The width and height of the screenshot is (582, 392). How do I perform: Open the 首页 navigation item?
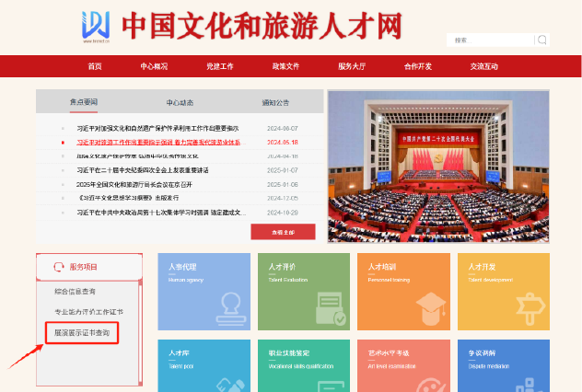click(x=95, y=66)
